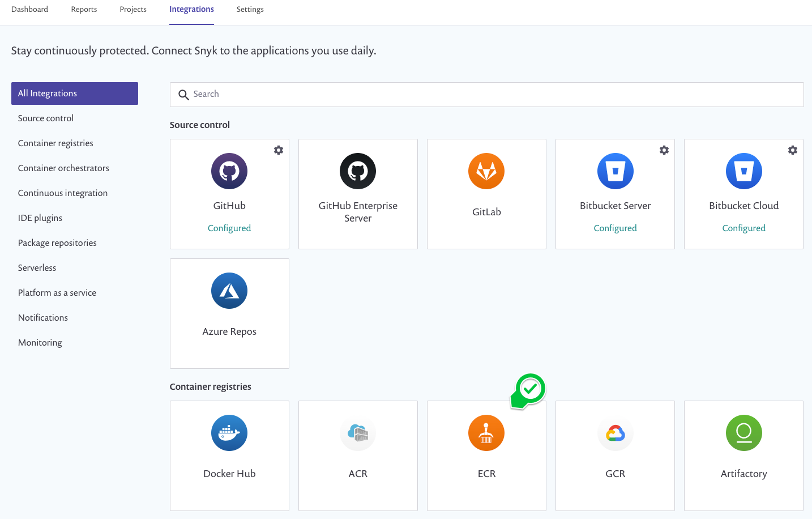The width and height of the screenshot is (812, 519).
Task: Click Configured under GitHub
Action: click(229, 228)
